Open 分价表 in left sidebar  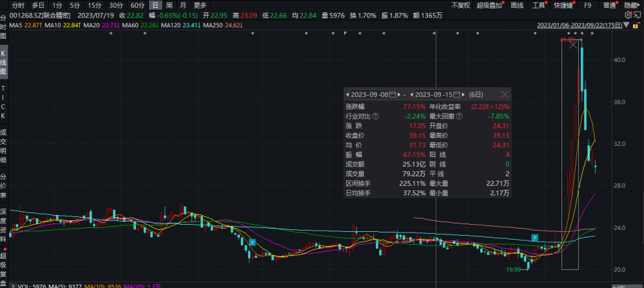3,186
